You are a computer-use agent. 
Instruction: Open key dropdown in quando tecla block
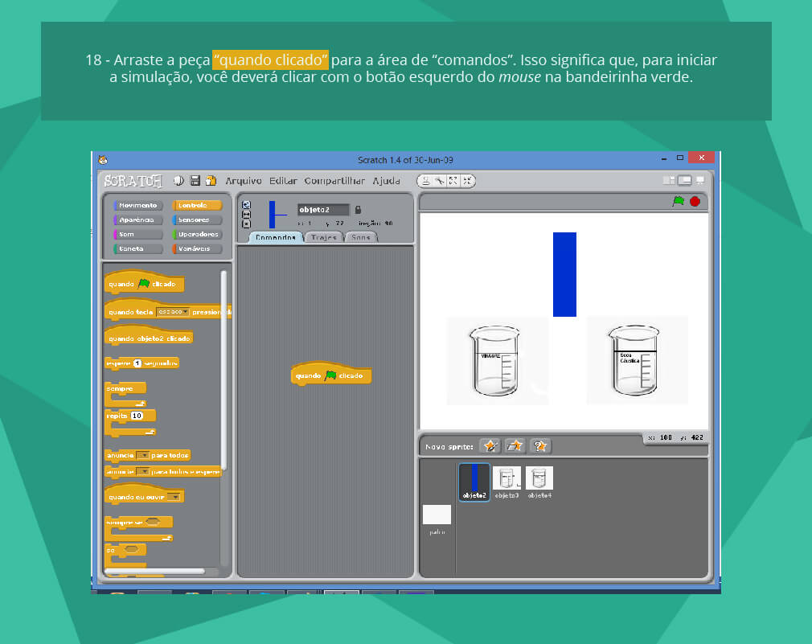(172, 312)
